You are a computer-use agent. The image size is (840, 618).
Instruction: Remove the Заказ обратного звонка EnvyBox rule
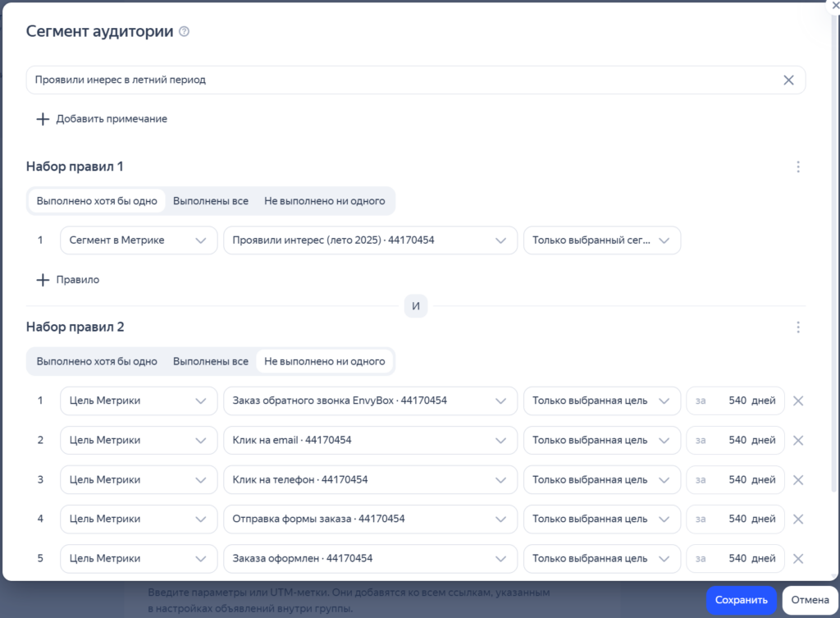tap(798, 401)
